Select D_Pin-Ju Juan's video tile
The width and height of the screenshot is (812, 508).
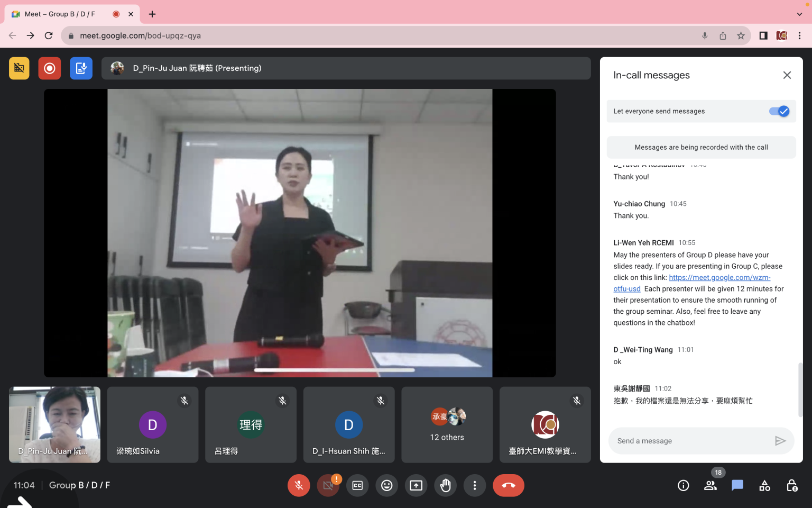pyautogui.click(x=54, y=424)
